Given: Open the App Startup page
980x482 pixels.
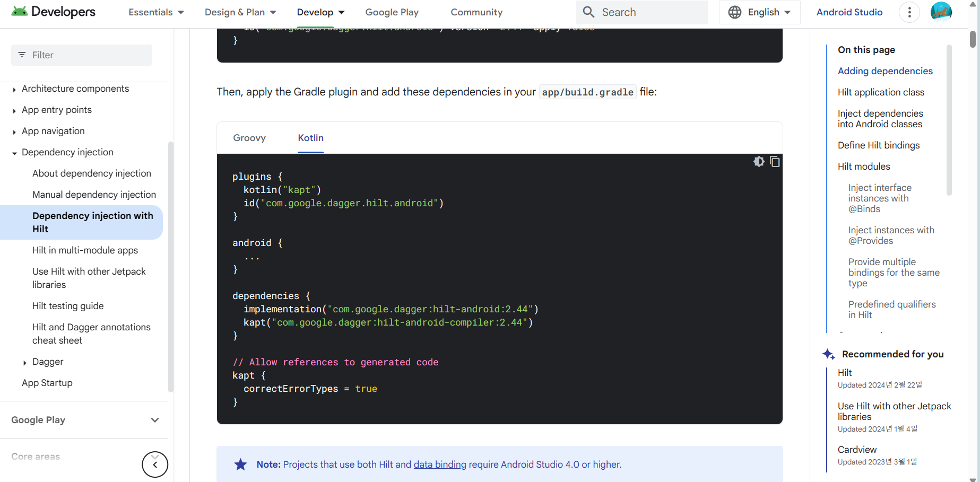Looking at the screenshot, I should (47, 383).
